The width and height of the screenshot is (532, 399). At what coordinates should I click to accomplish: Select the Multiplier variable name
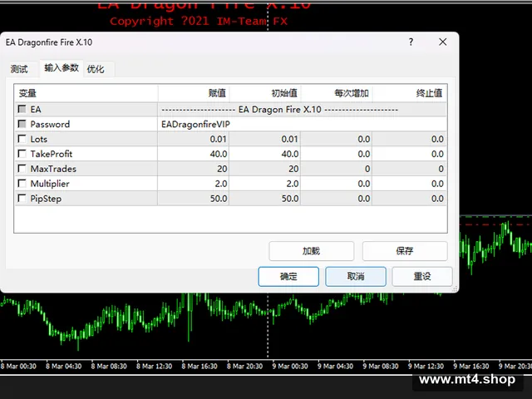tap(50, 184)
